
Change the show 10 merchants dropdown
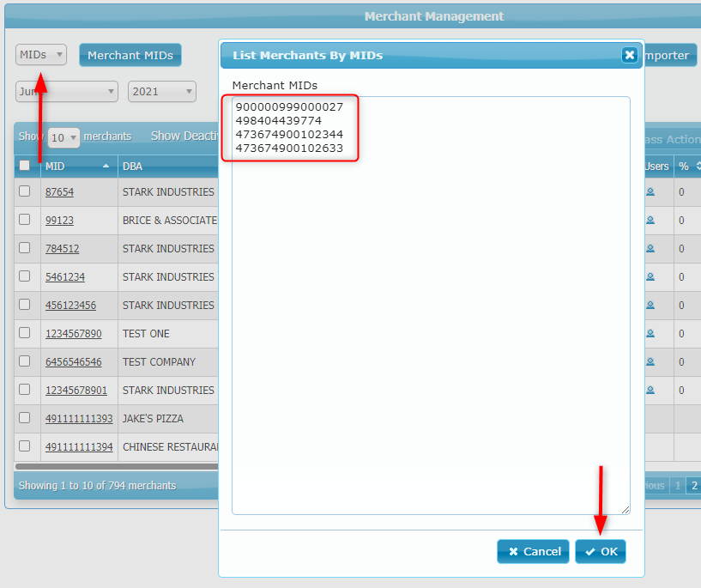tap(63, 137)
